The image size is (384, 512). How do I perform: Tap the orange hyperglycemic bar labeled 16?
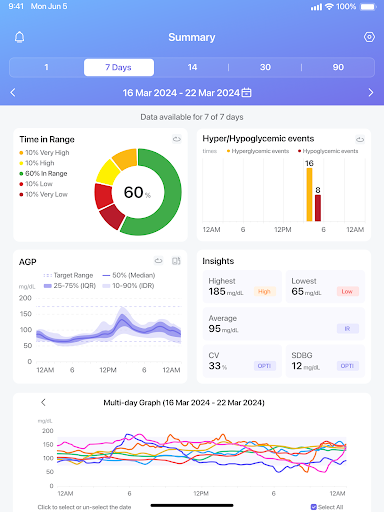pyautogui.click(x=309, y=194)
